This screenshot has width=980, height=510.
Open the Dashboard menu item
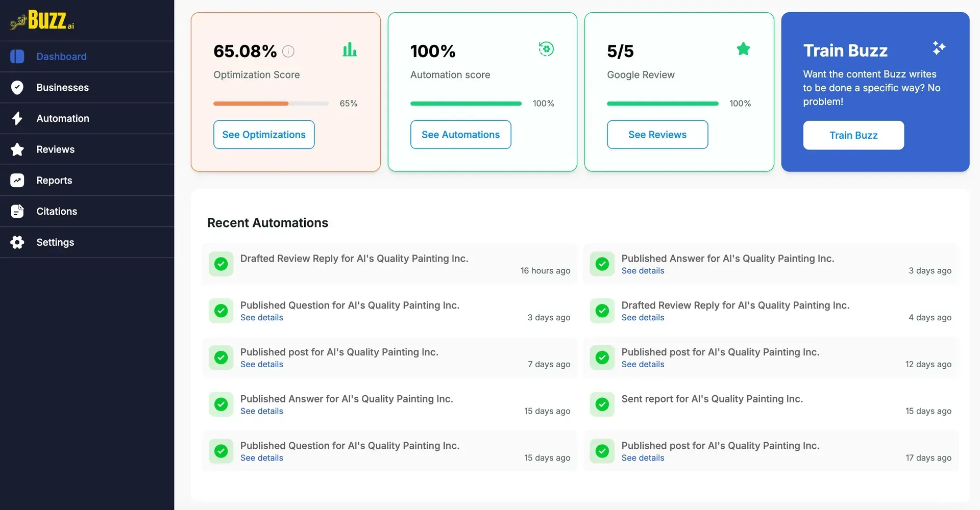click(x=87, y=57)
